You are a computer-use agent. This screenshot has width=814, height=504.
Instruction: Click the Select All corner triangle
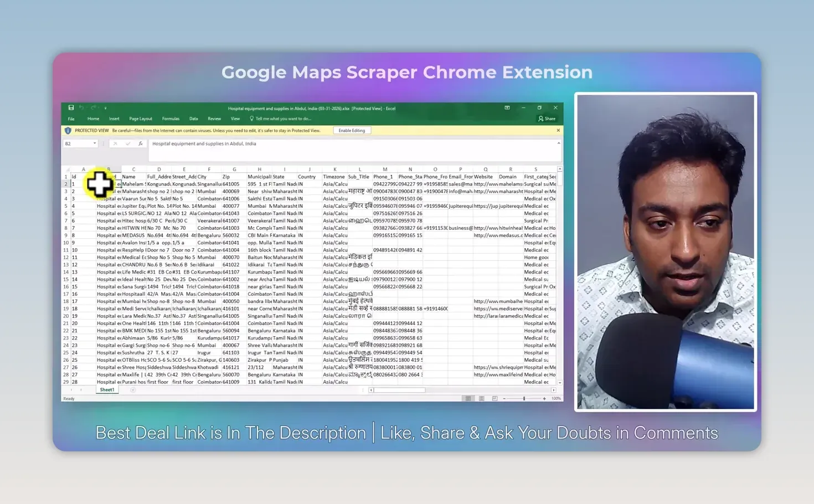click(66, 169)
